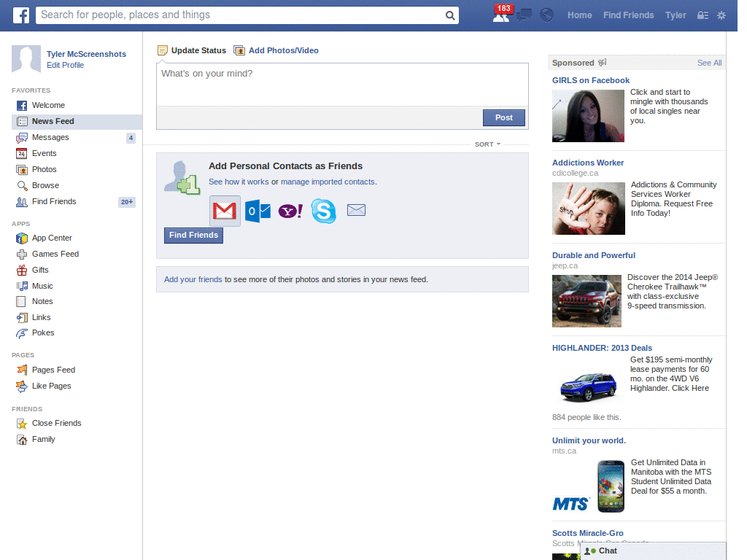Open Pages Feed in sidebar
The height and width of the screenshot is (560, 747).
77,370
